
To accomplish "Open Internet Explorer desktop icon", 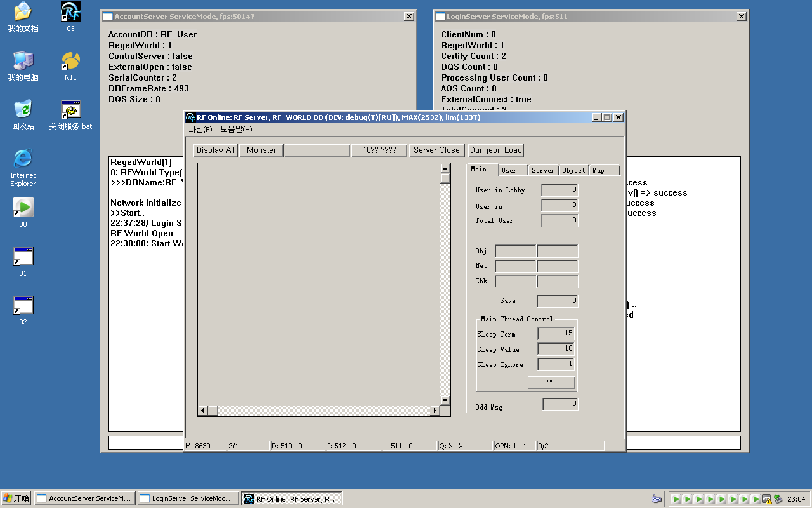I will click(x=23, y=159).
